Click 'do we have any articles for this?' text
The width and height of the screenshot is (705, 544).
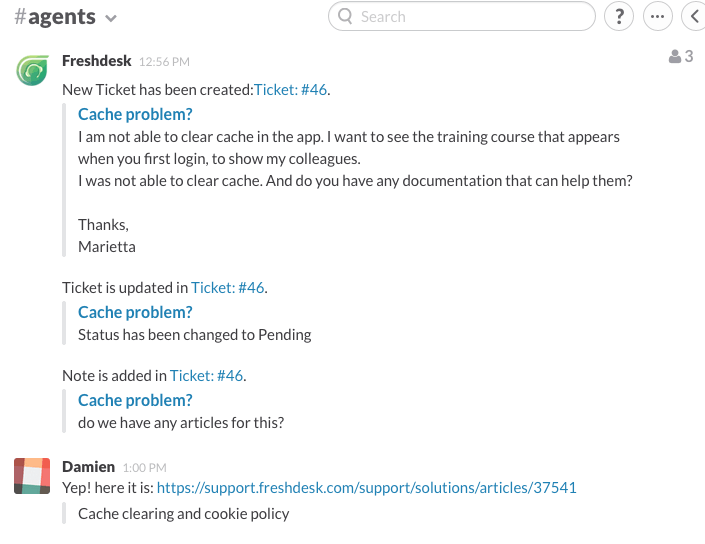pyautogui.click(x=181, y=423)
